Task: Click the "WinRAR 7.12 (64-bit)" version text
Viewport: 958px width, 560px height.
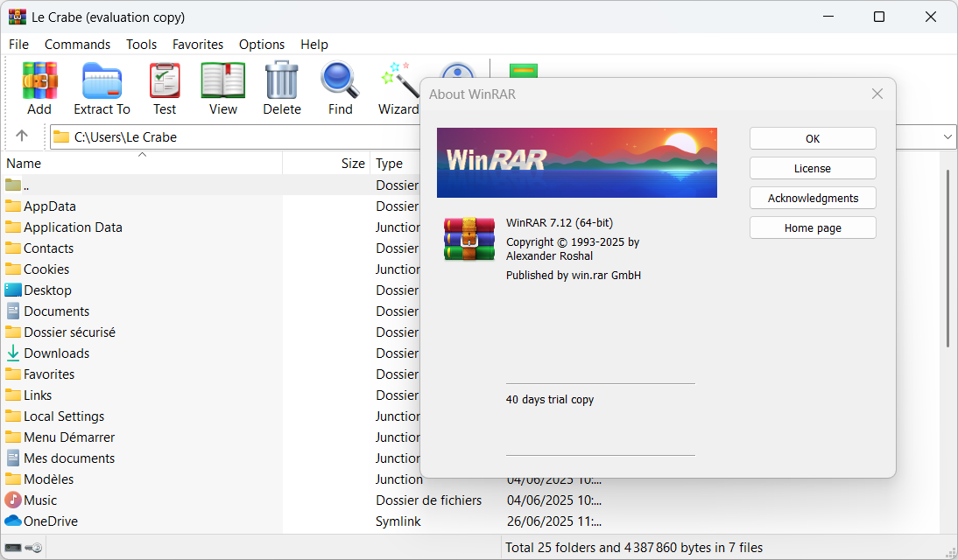Action: pyautogui.click(x=560, y=223)
